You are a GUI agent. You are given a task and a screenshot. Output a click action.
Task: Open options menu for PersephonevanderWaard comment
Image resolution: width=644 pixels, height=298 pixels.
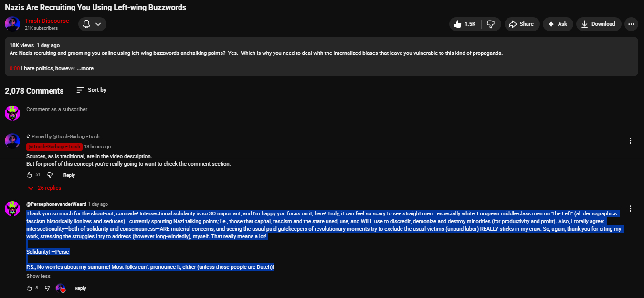[631, 209]
